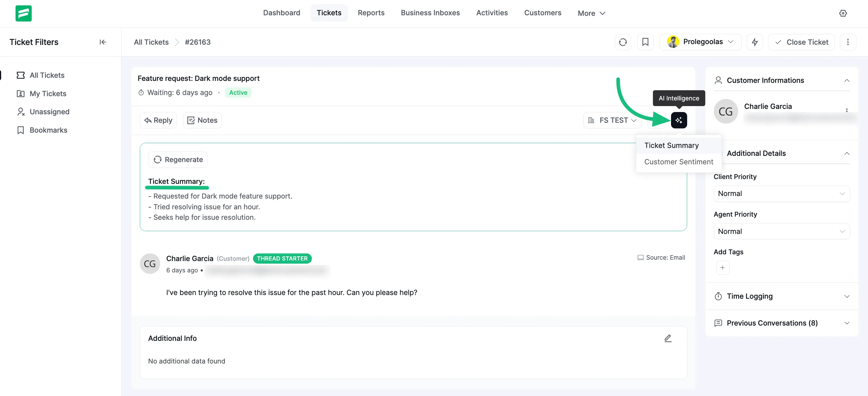Click the Regenerate summary button

click(178, 160)
